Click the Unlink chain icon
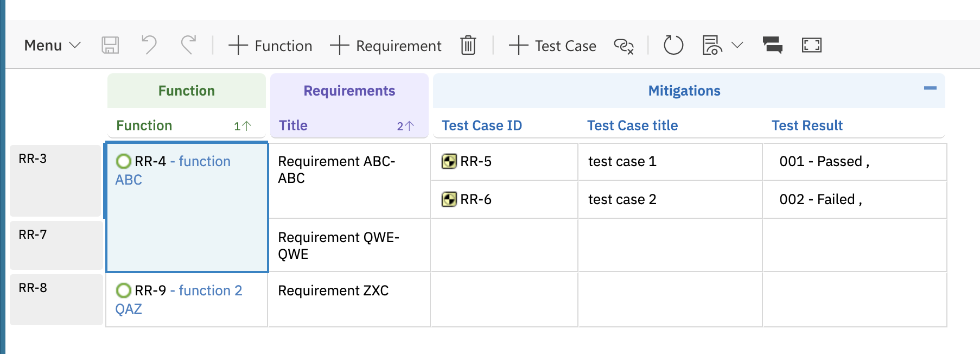This screenshot has height=354, width=980. tap(623, 46)
